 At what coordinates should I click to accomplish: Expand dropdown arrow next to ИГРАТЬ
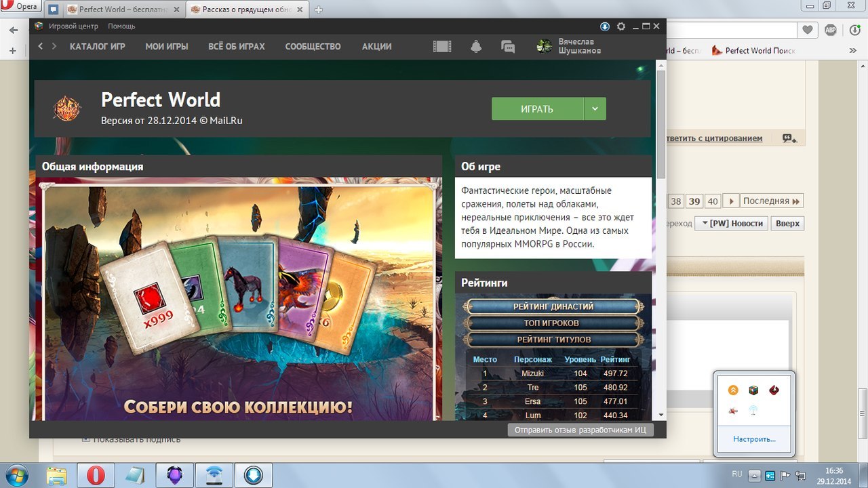tap(595, 108)
